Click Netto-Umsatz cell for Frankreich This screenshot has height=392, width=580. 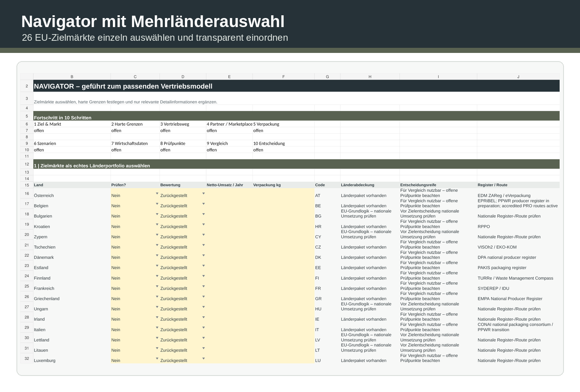click(229, 286)
